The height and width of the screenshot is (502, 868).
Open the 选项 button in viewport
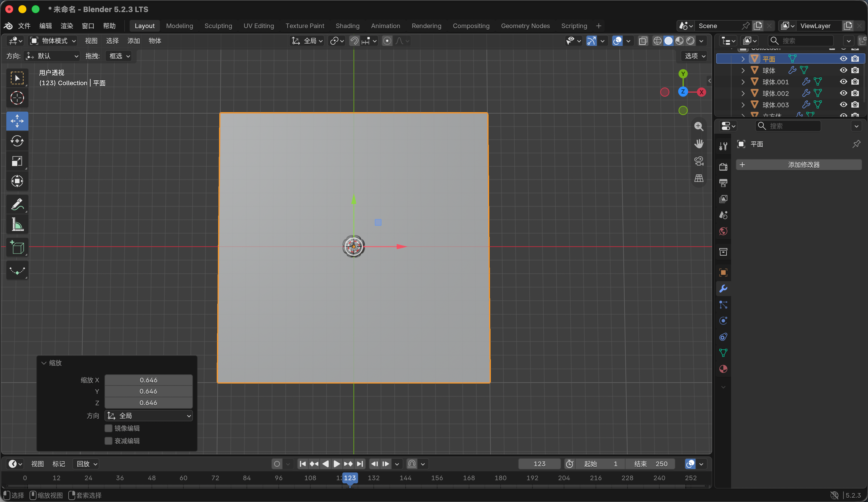[x=695, y=56]
